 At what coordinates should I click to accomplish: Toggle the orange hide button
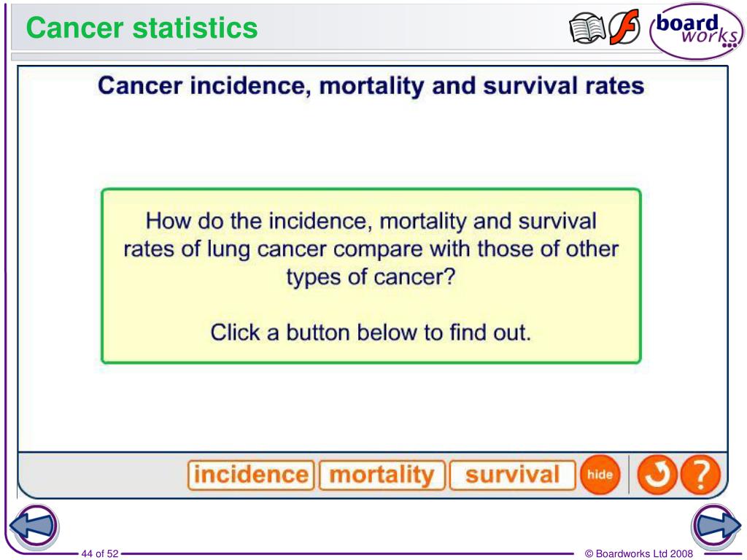[600, 474]
